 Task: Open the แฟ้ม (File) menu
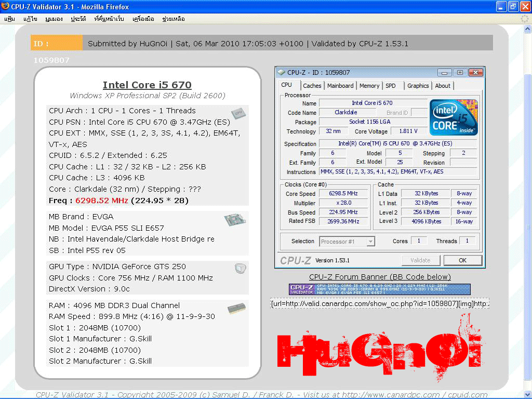[x=9, y=19]
